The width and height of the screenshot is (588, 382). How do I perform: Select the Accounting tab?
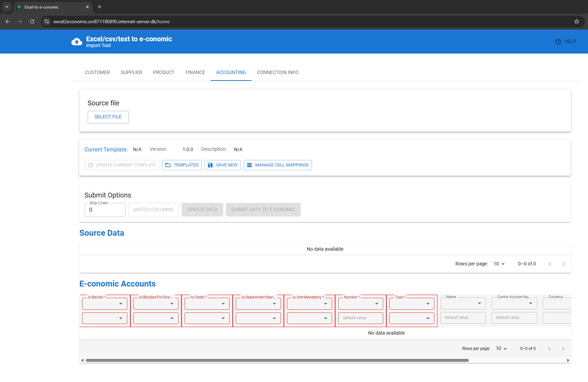pyautogui.click(x=231, y=72)
